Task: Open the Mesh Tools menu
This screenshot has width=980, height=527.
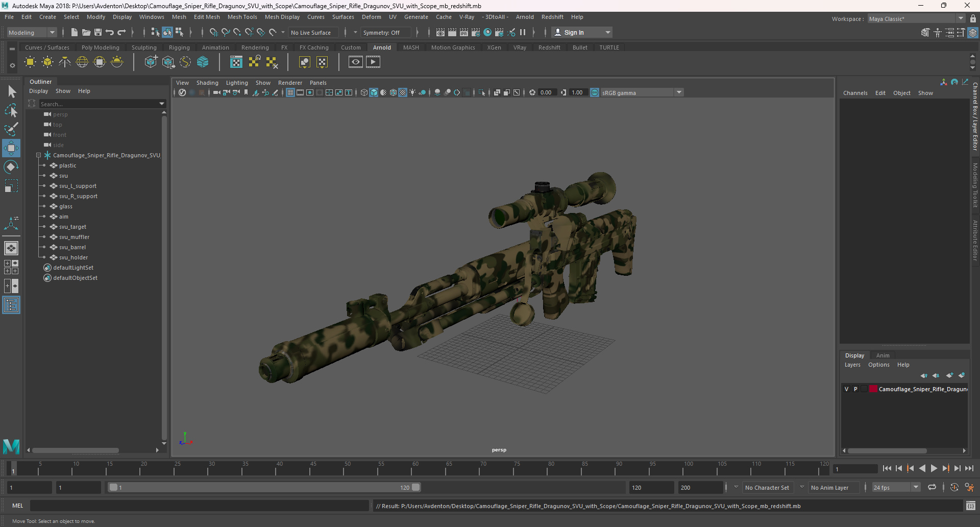Action: (242, 17)
